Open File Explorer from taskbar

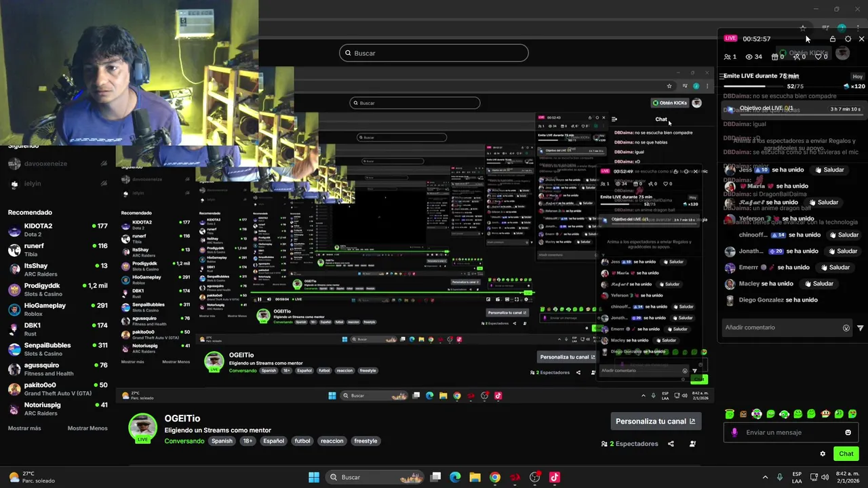coord(475,477)
